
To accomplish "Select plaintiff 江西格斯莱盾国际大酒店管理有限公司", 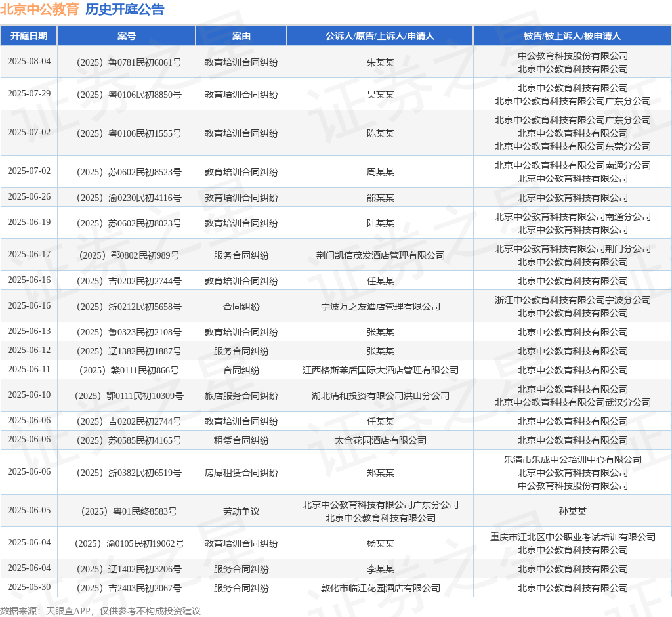I will tap(381, 370).
